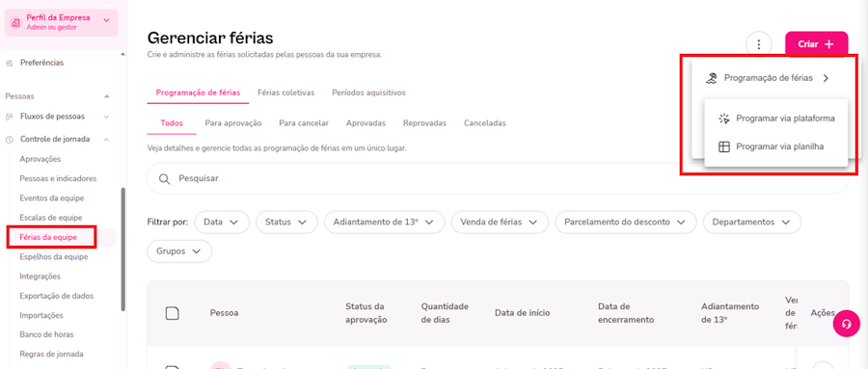Click the beach icon beside Programação de férias

(711, 78)
